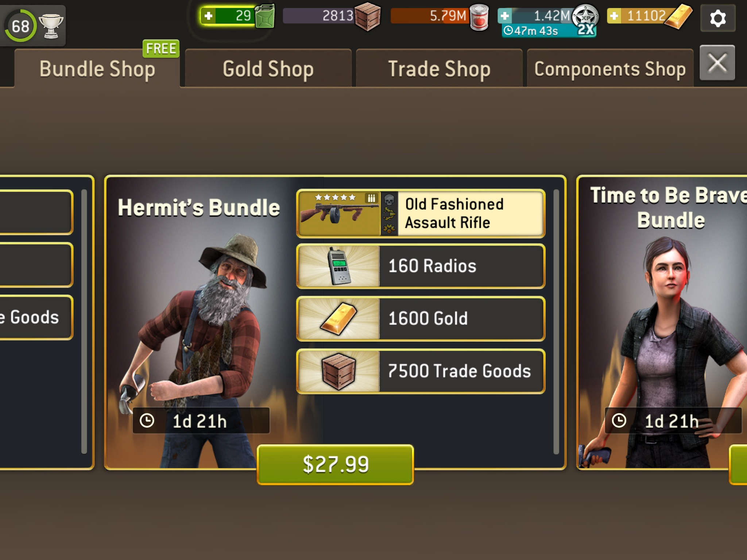Tap the green plus on gas counter
Viewport: 747px width, 560px height.
point(208,16)
